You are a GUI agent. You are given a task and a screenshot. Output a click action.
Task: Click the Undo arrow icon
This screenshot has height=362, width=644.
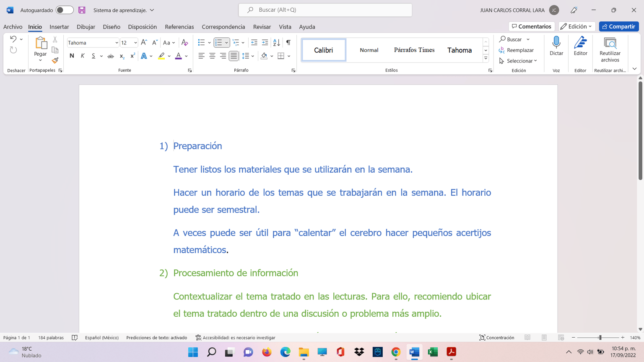tap(13, 39)
